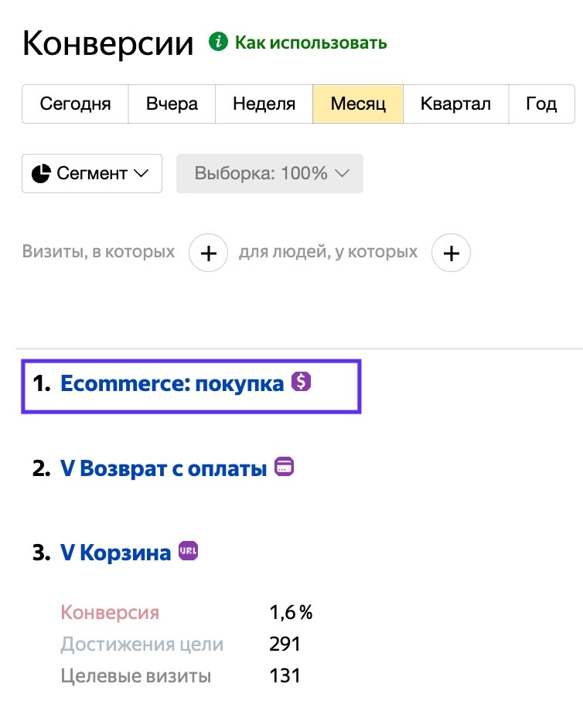Click the dollar icon next to Ecommerce: покупка
This screenshot has height=728, width=583.
301,381
